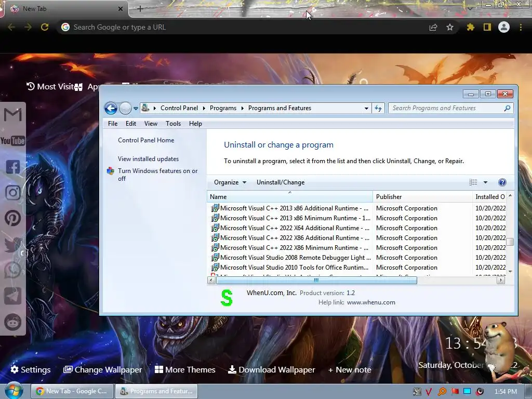
Task: Click Change Wallpaper on new tab page
Action: [102, 369]
